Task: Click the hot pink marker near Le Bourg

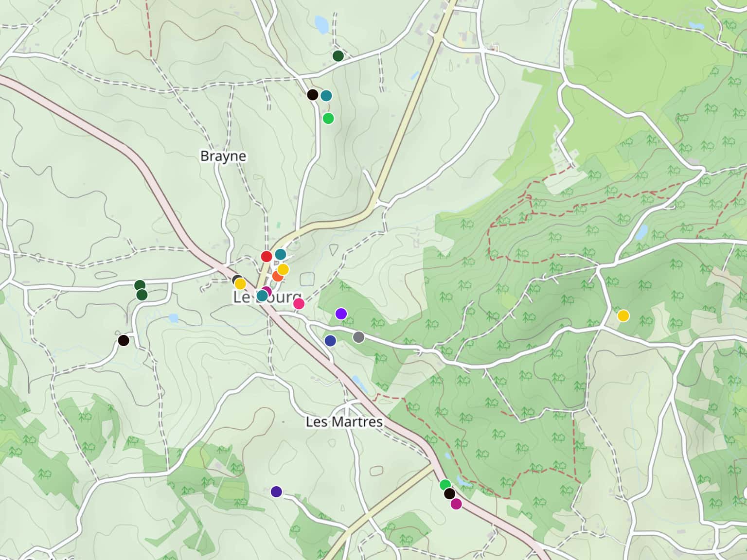Action: click(x=299, y=304)
